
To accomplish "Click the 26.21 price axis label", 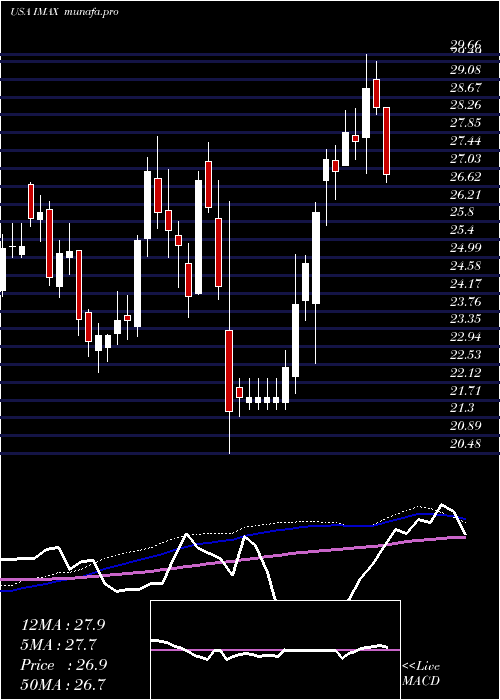I will [x=466, y=195].
